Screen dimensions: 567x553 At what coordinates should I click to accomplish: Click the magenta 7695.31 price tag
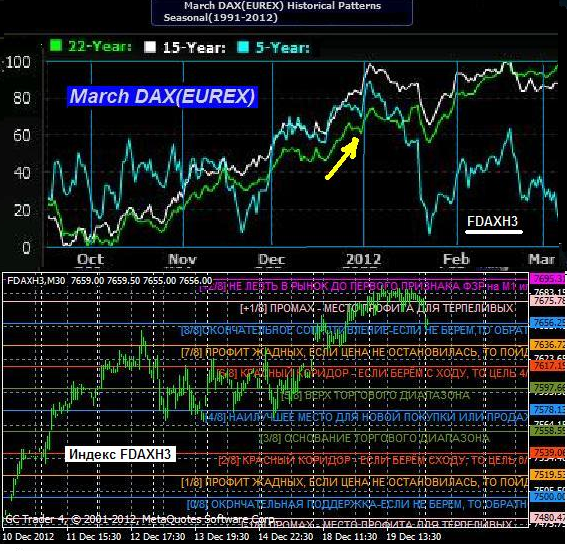(x=548, y=279)
